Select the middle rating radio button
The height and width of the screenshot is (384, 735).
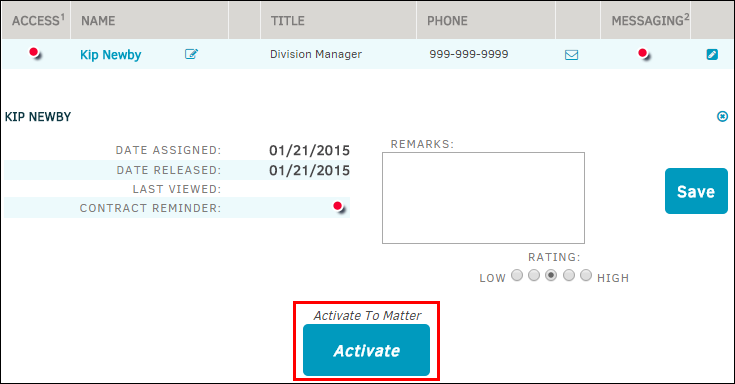(x=551, y=275)
